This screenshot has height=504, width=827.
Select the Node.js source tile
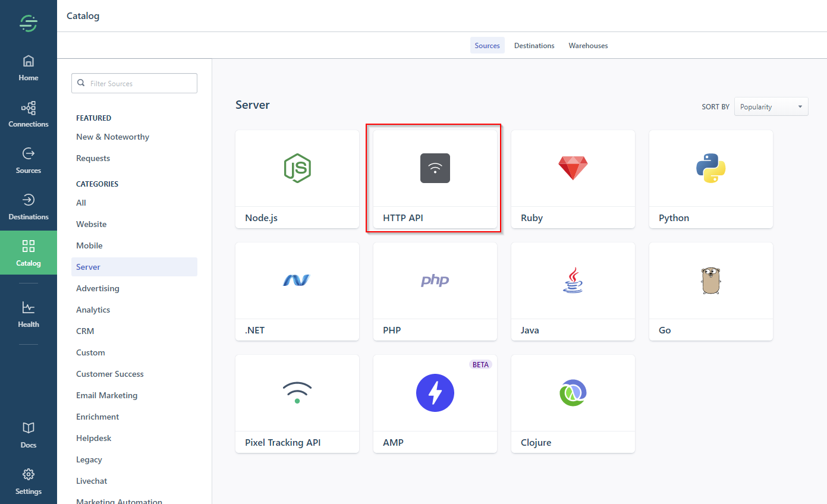click(x=297, y=178)
